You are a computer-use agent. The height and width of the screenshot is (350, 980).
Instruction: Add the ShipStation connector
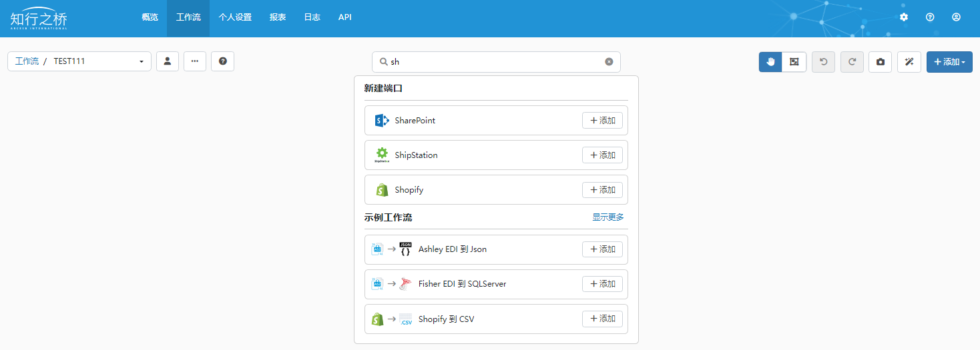[x=602, y=155]
